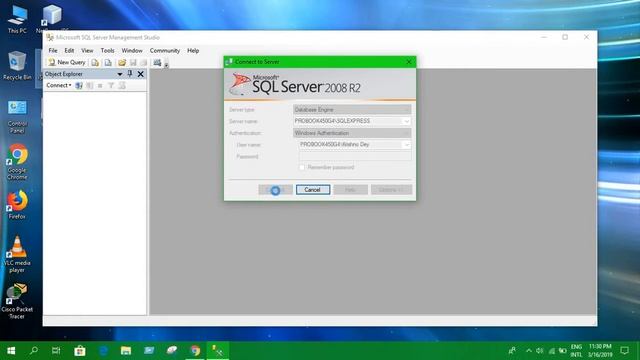Click the taskbar search magnifier icon

pyautogui.click(x=34, y=351)
